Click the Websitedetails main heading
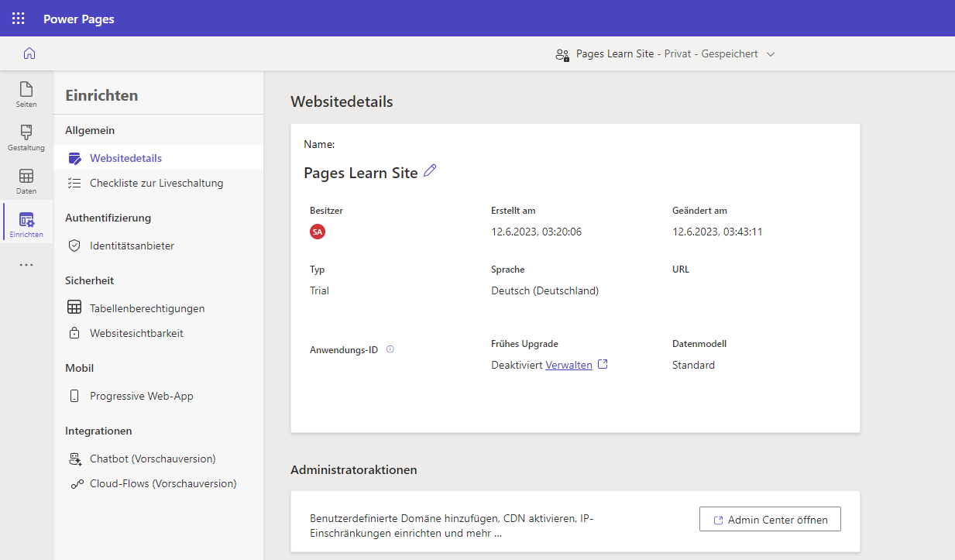 (342, 101)
